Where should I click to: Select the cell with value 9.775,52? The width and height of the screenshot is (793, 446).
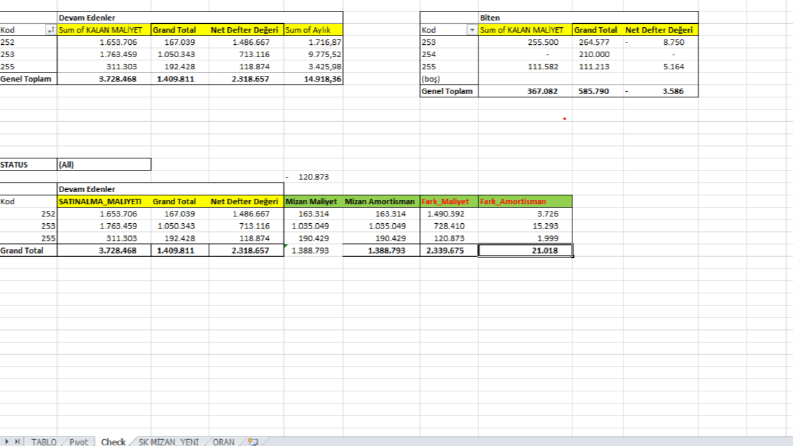313,54
